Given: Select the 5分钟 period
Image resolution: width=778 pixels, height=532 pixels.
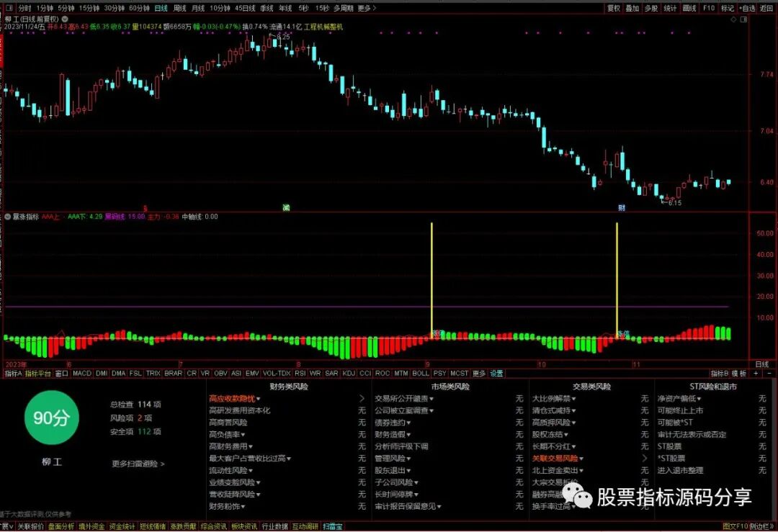Looking at the screenshot, I should 66,8.
